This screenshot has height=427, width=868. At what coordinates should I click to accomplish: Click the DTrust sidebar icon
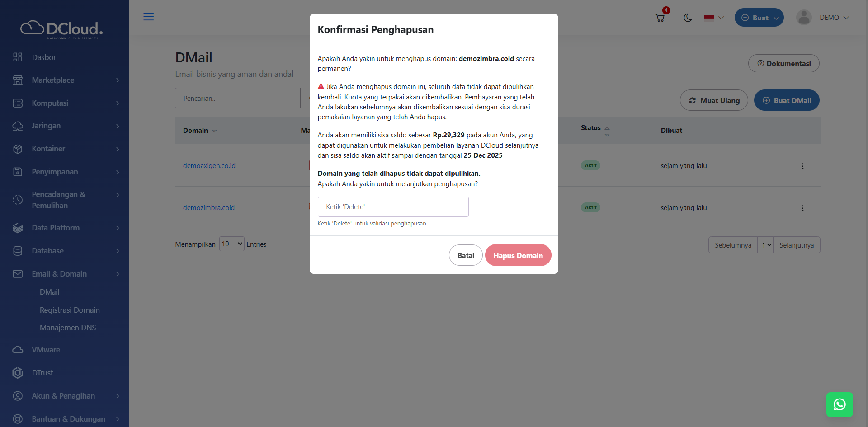tap(18, 373)
